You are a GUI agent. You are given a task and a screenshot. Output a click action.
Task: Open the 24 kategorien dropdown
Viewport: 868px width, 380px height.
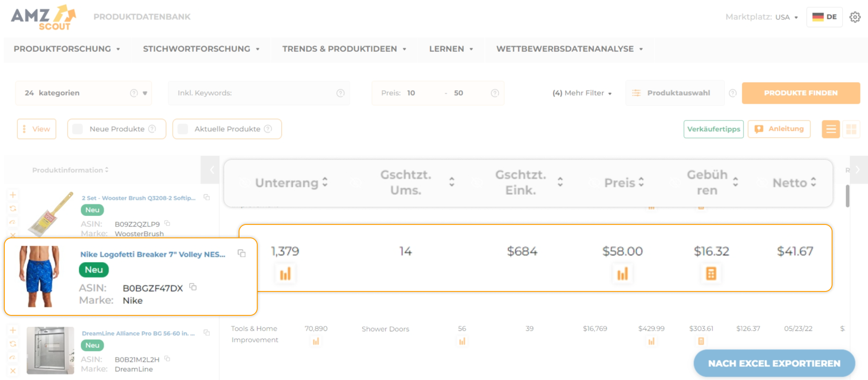84,93
